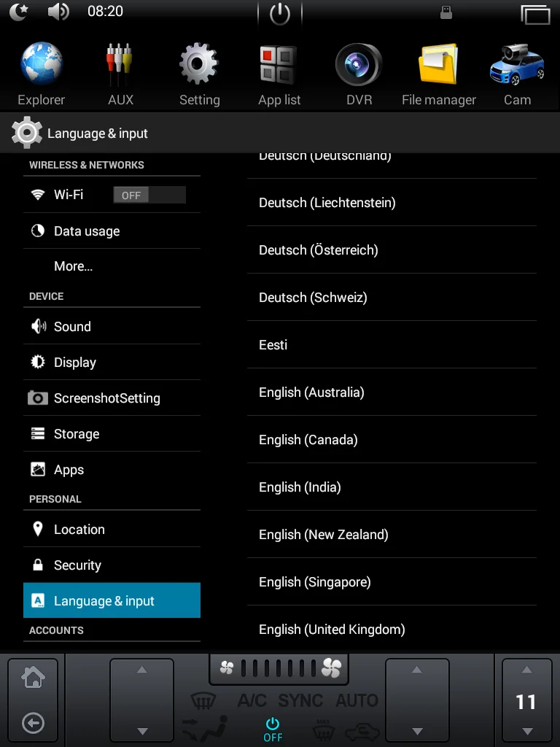Choose Deutsch (Schweiz) language
Viewport: 560px width, 747px height.
click(x=392, y=298)
